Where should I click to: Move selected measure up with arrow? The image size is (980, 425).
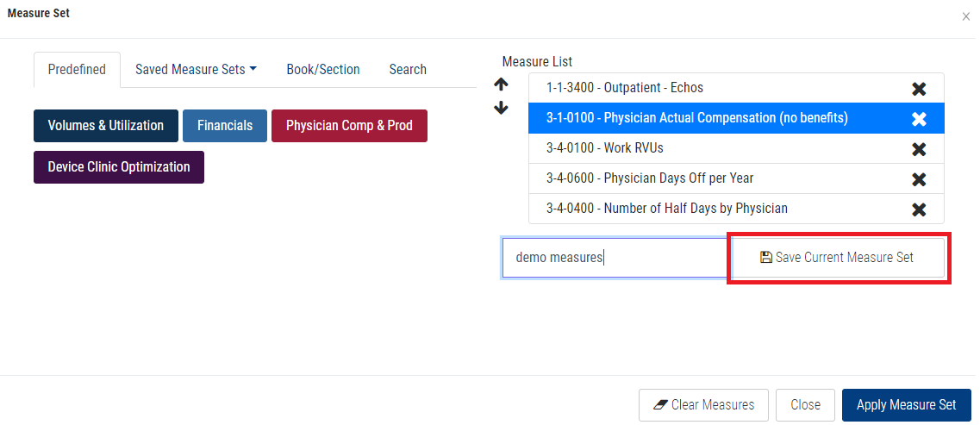[x=501, y=84]
